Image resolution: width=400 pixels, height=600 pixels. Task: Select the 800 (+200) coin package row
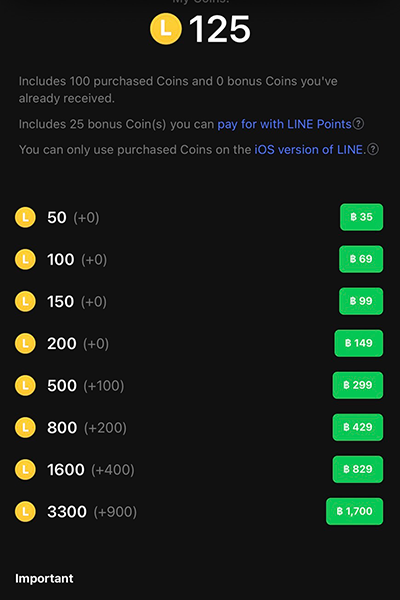(x=199, y=427)
